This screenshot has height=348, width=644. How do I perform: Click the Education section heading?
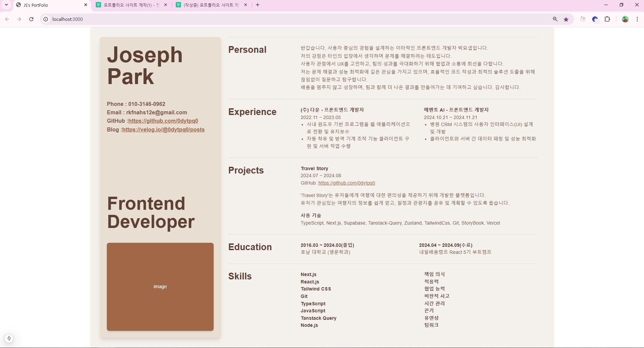pyautogui.click(x=250, y=247)
